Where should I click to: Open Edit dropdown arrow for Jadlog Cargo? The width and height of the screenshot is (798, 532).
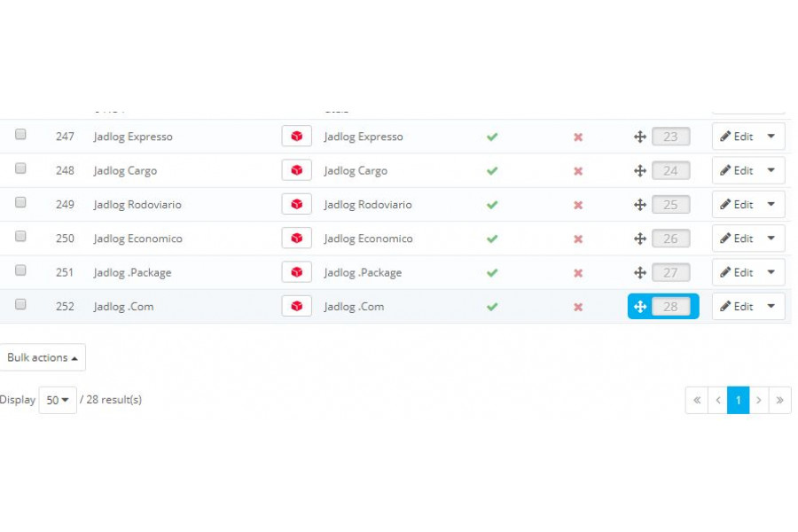771,170
